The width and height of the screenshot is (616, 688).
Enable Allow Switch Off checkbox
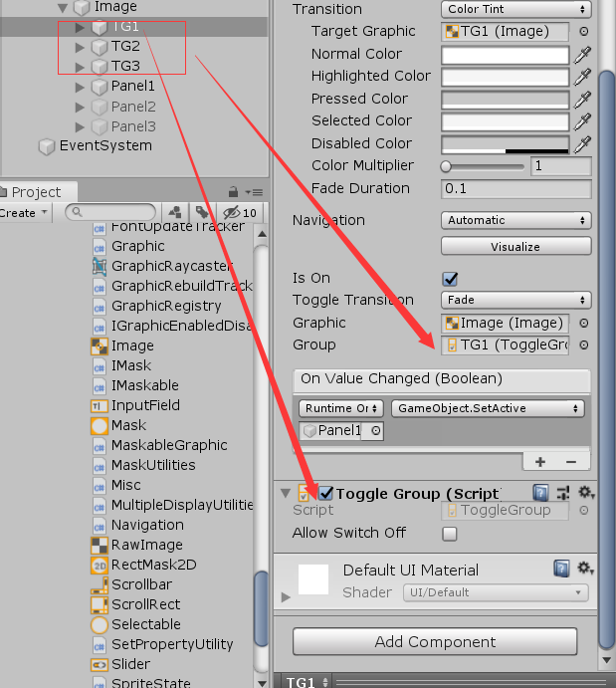pyautogui.click(x=450, y=534)
